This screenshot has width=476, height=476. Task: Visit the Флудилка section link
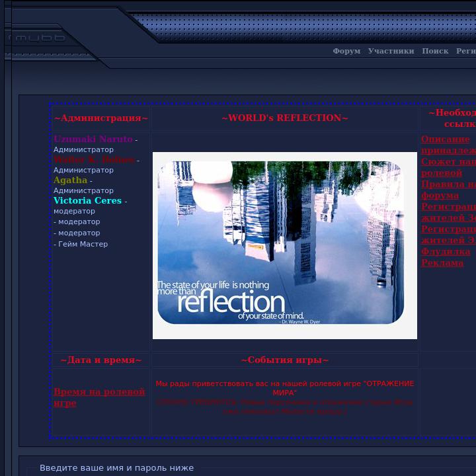click(446, 251)
